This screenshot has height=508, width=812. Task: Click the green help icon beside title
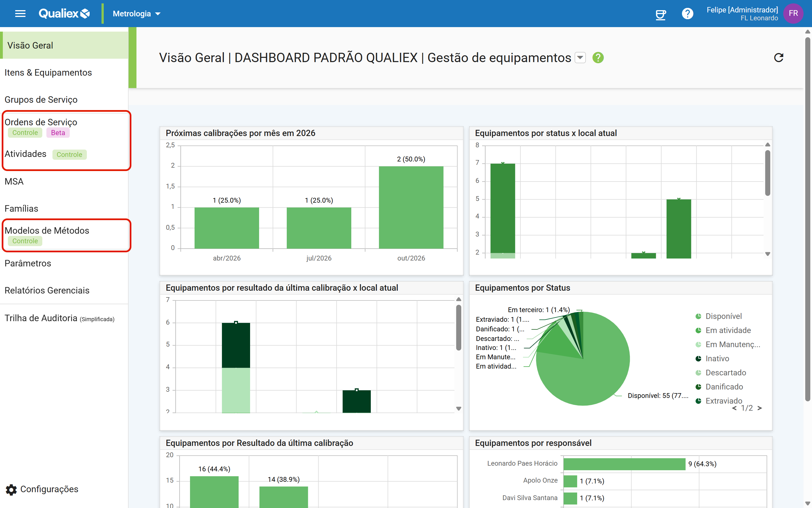598,58
